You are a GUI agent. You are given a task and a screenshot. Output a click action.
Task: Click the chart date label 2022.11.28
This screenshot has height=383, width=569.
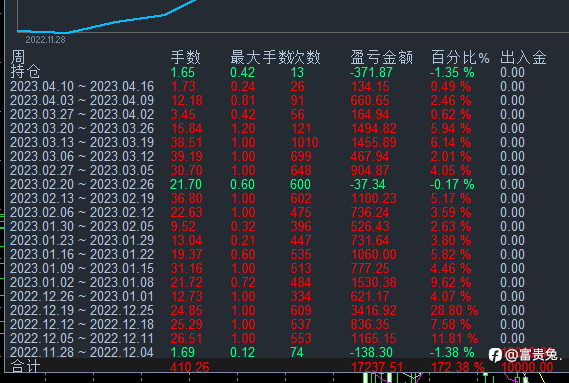(x=45, y=40)
